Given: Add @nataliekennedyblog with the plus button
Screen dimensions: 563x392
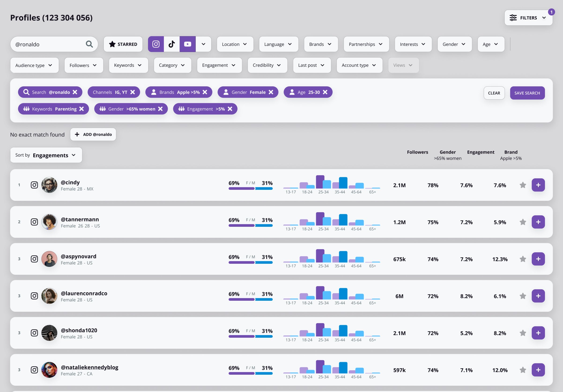Looking at the screenshot, I should [538, 370].
